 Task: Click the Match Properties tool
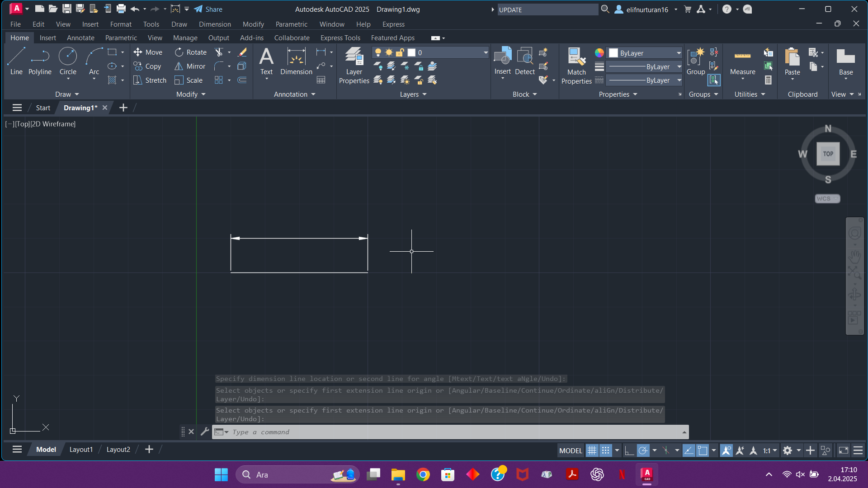pyautogui.click(x=576, y=66)
